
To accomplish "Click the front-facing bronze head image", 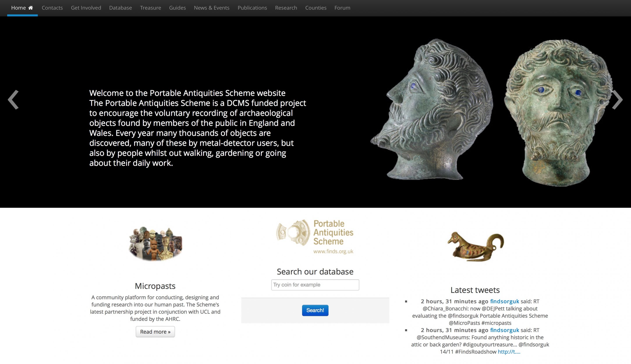I will [558, 113].
